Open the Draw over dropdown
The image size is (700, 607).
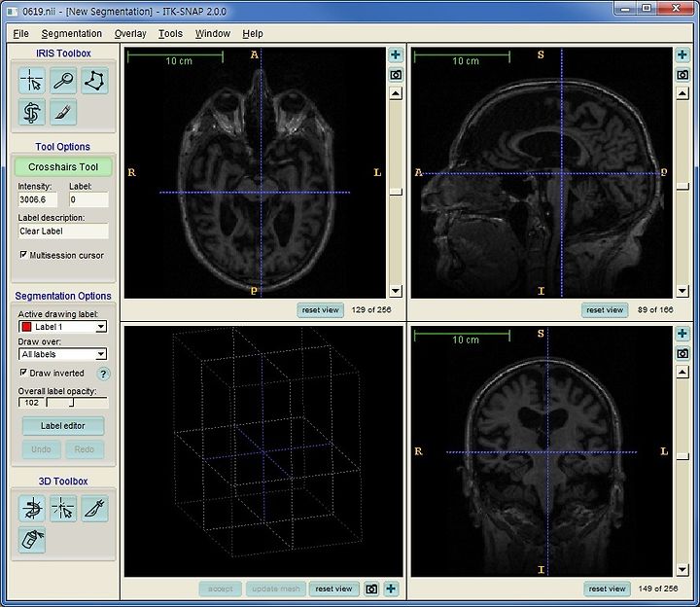pos(101,354)
